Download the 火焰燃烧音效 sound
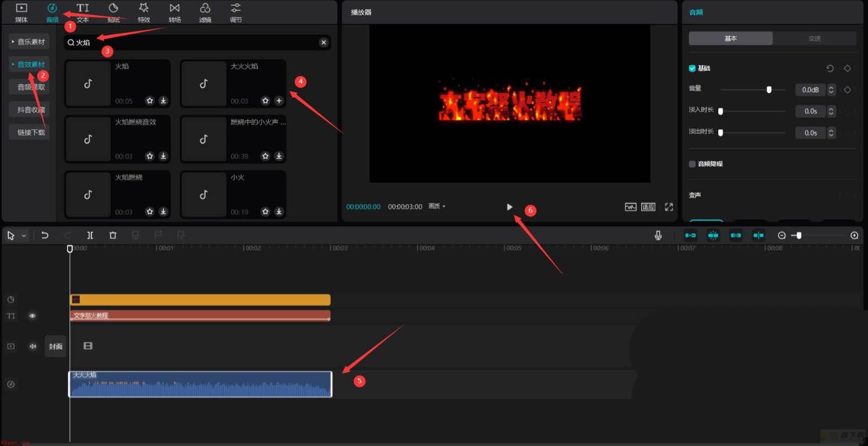 163,156
